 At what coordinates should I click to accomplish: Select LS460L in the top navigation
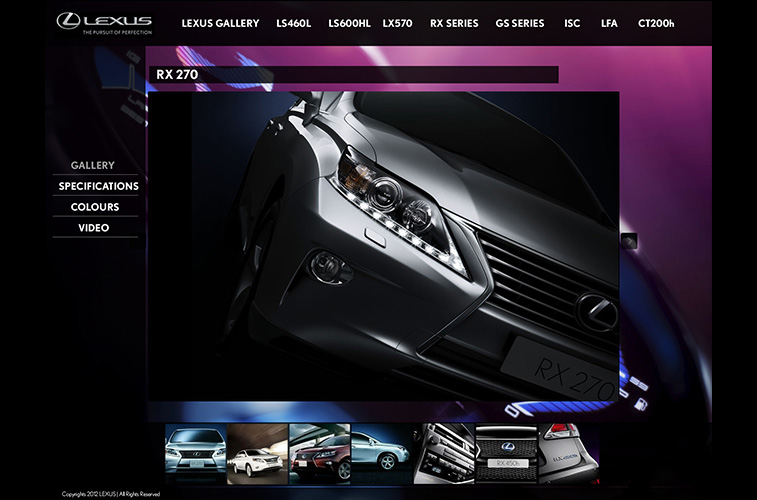click(x=294, y=23)
